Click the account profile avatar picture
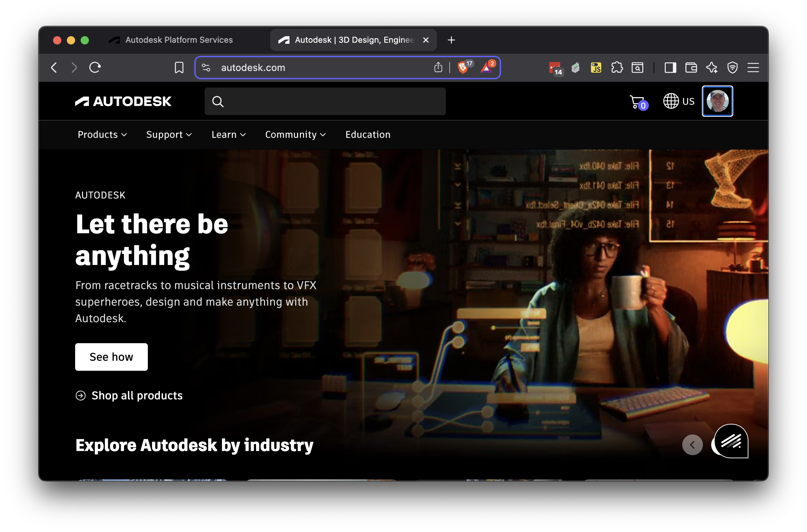This screenshot has width=807, height=532. 717,101
